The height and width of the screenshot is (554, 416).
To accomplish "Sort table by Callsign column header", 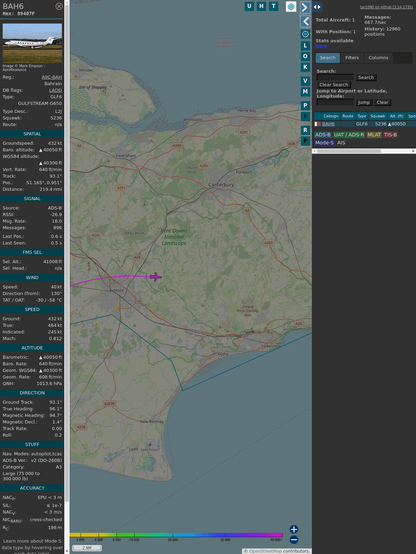I will point(330,116).
